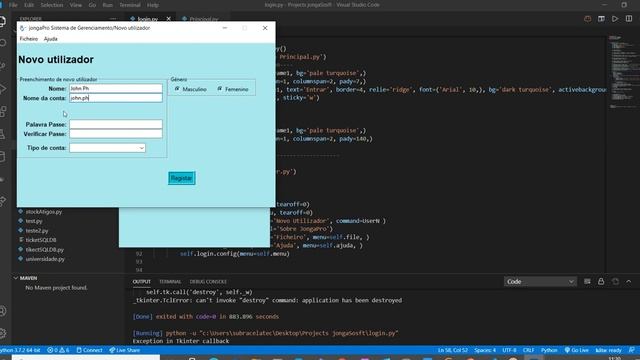Open the Ajuda menu in jongaPro window

(x=51, y=39)
